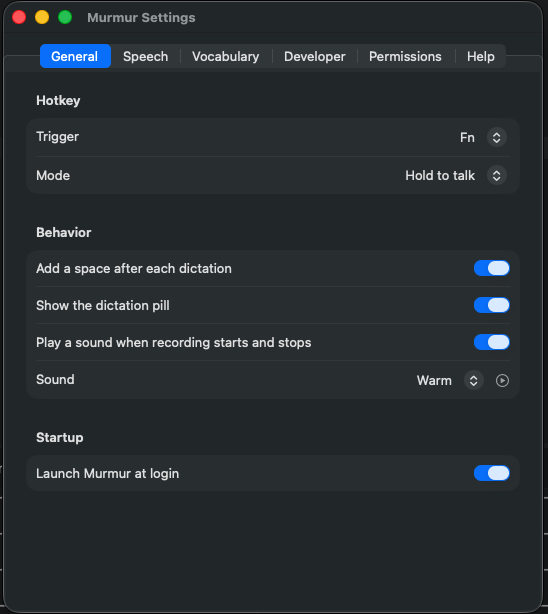Click the Startup section heading

pyautogui.click(x=60, y=437)
